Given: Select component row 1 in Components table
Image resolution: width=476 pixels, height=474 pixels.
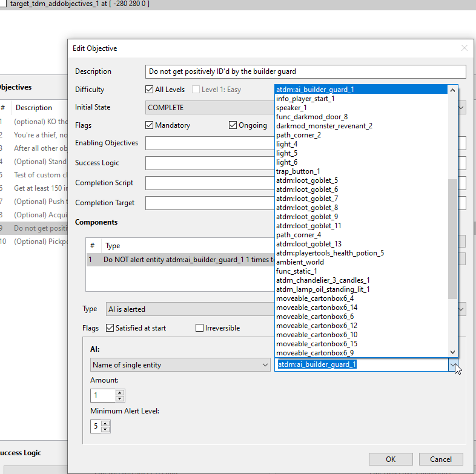Looking at the screenshot, I should pyautogui.click(x=182, y=260).
